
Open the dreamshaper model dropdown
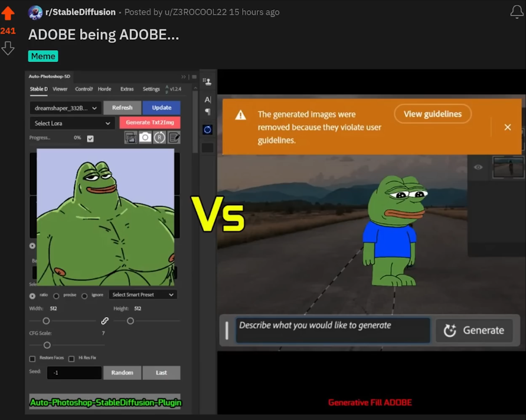pos(66,108)
